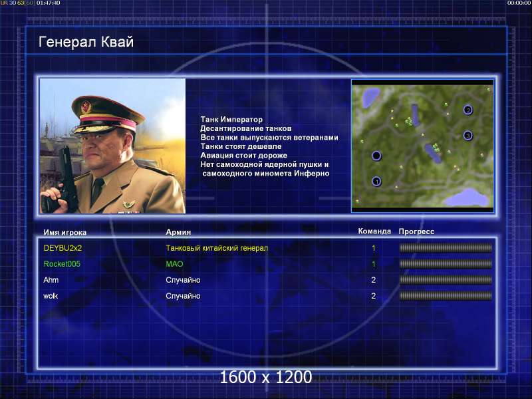Screen dimensions: 532x399
Task: Click wolk's loading progress bar
Action: [x=446, y=296]
